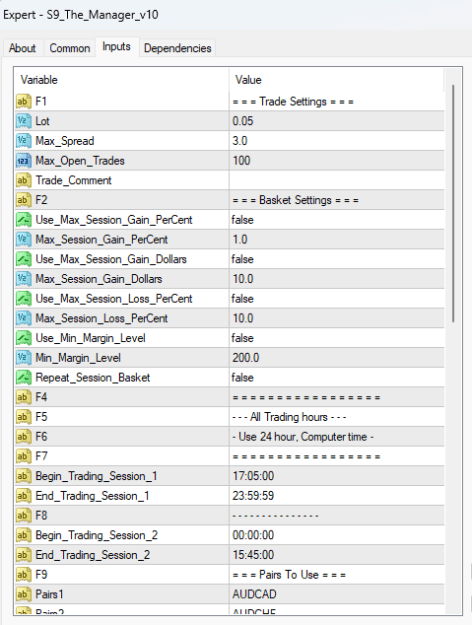This screenshot has width=472, height=625.
Task: Open the Dependencies tab
Action: coord(177,48)
